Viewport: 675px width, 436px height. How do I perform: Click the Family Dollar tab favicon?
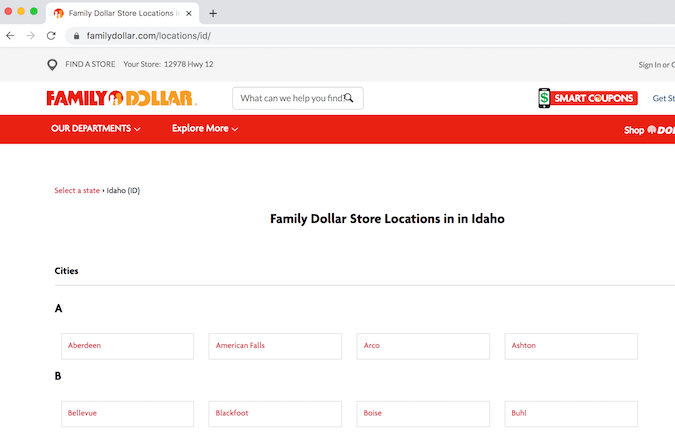point(59,13)
